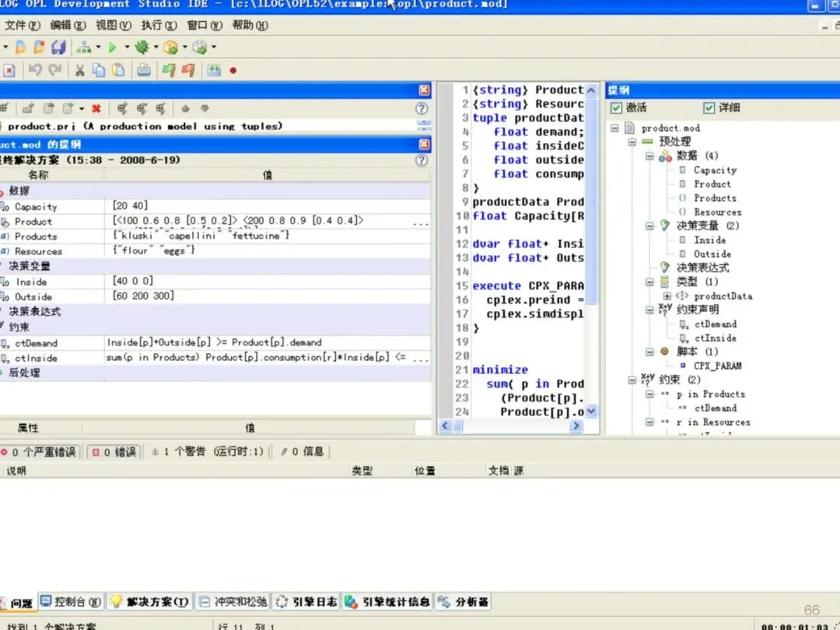Click the save all floppy disk icon
The image size is (840, 630).
point(58,47)
